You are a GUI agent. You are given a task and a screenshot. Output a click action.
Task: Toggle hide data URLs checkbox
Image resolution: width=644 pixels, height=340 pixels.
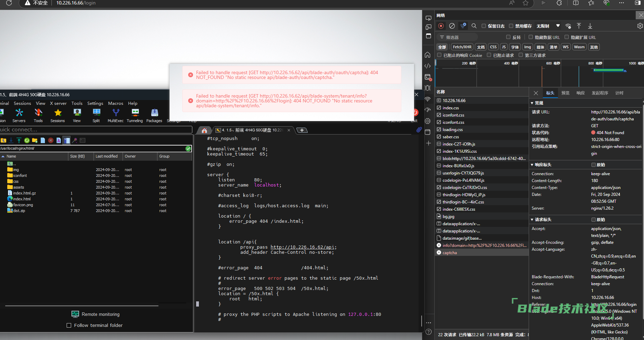(x=531, y=37)
